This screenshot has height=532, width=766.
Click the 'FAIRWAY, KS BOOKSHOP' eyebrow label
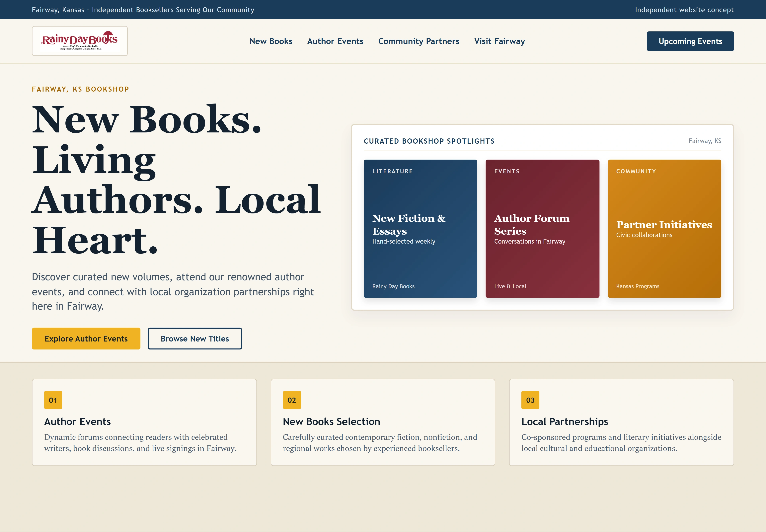[80, 89]
